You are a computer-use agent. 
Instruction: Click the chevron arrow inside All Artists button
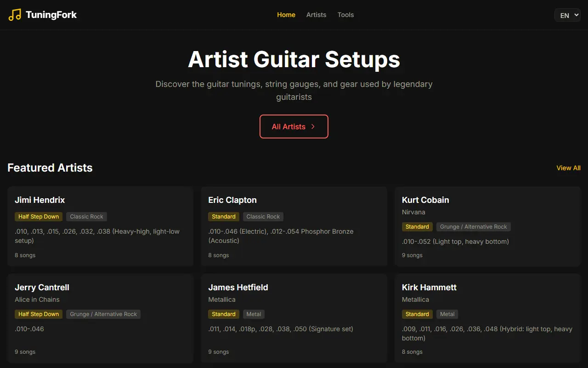point(313,126)
